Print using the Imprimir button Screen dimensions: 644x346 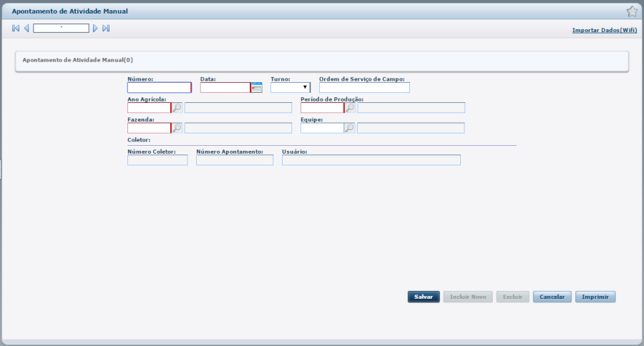point(595,297)
